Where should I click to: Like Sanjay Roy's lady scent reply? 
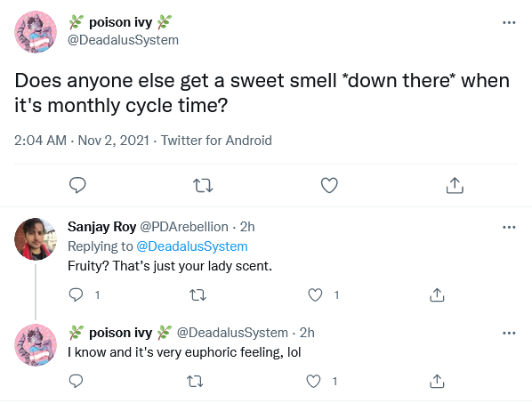315,294
